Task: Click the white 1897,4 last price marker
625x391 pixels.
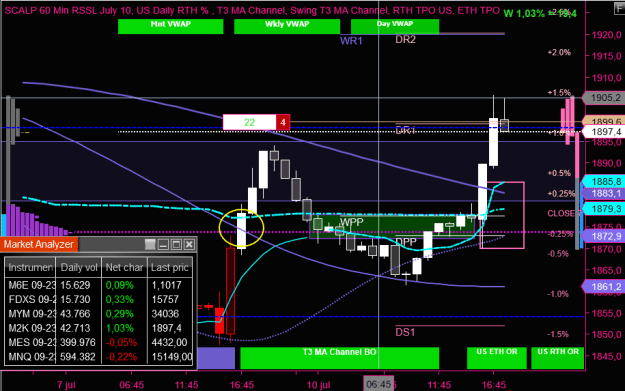Action: click(x=604, y=132)
